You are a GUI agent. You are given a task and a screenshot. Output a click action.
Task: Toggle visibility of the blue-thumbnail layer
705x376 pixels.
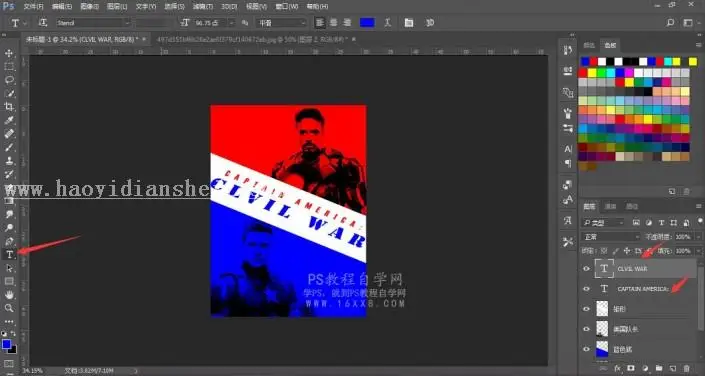[x=586, y=349]
